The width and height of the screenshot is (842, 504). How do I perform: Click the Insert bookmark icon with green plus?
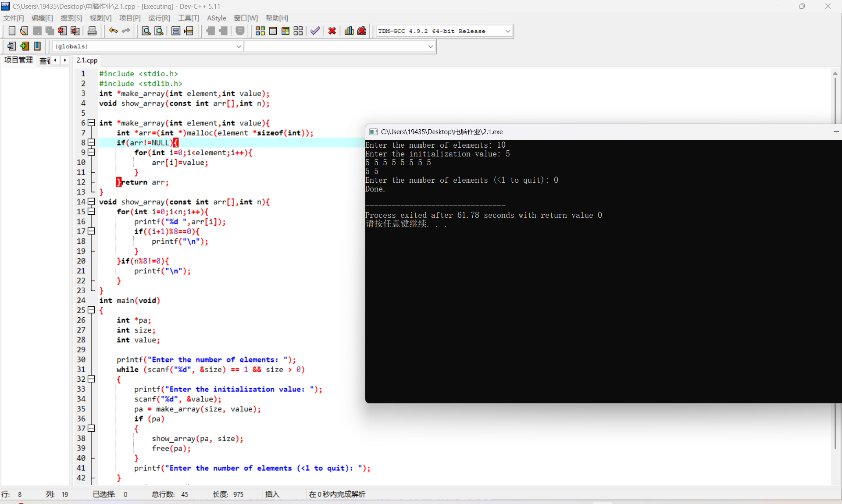25,46
